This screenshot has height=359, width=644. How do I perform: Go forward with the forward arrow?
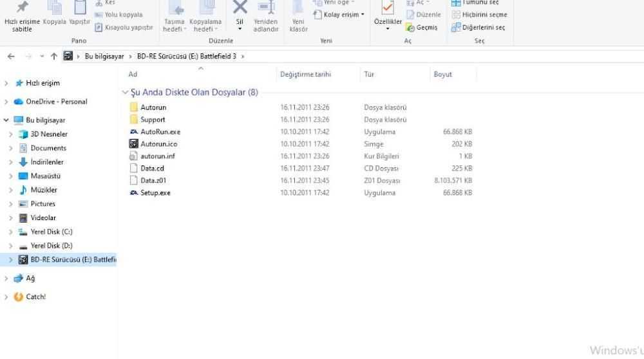click(x=28, y=56)
